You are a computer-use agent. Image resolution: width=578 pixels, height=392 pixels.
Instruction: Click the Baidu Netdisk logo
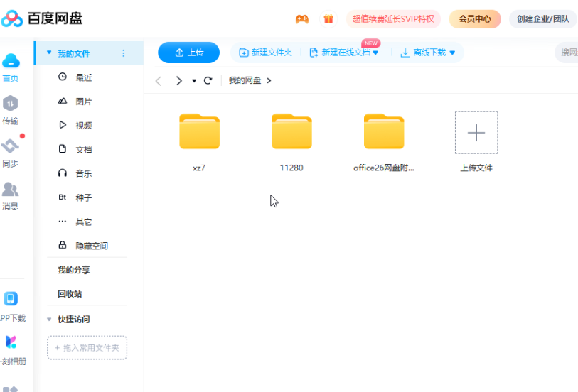click(x=42, y=18)
